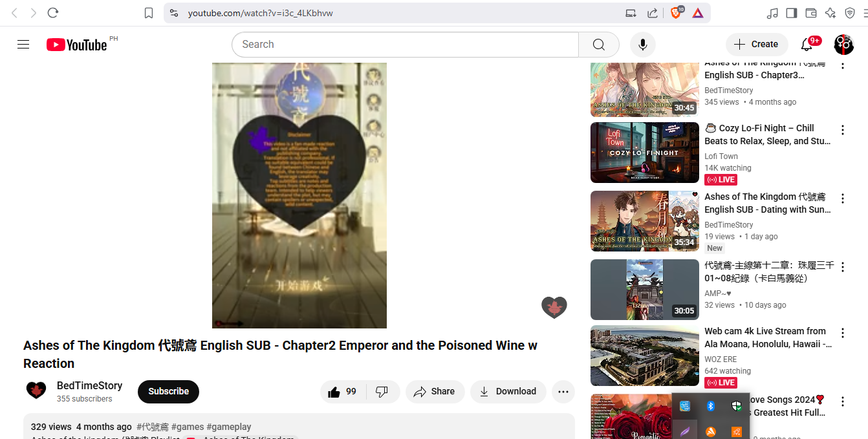Open BedTimeStory channel avatar
868x439 pixels.
point(36,391)
